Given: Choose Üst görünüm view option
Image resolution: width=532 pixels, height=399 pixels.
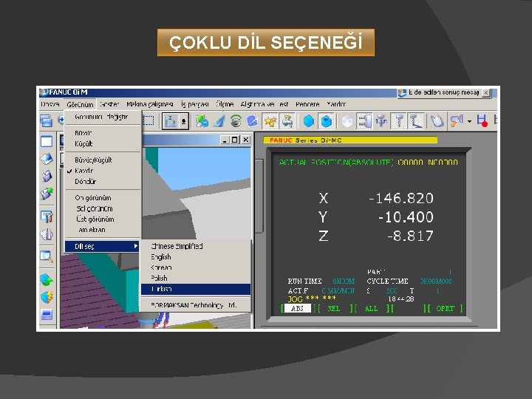Looking at the screenshot, I should 103,219.
